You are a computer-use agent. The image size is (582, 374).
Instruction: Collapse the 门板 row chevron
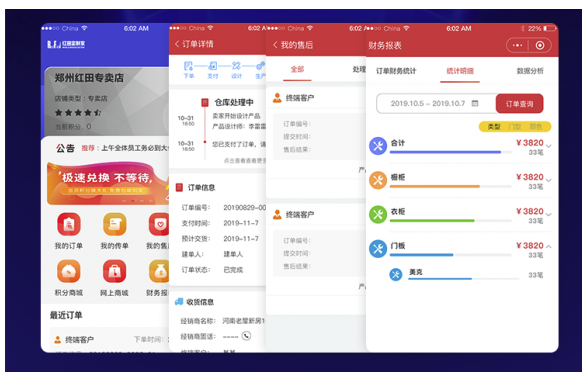click(549, 246)
